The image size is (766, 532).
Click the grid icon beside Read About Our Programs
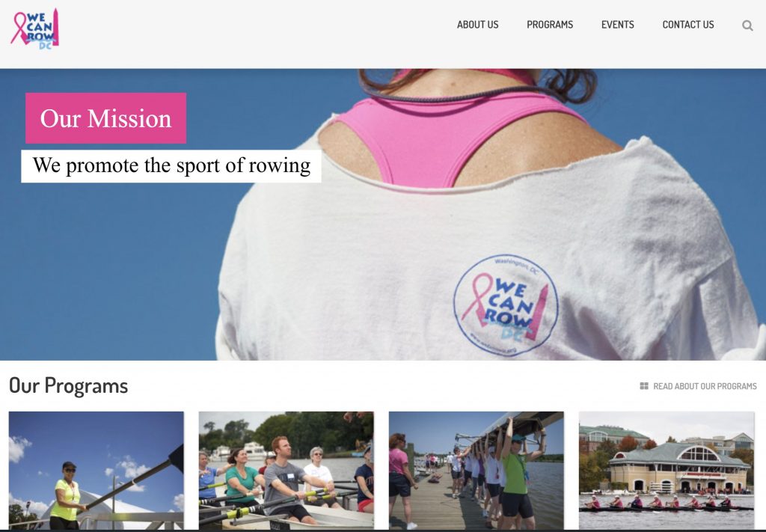tap(644, 386)
